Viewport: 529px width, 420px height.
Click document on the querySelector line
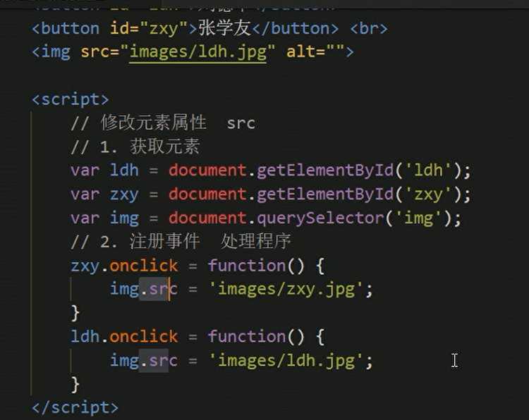(x=208, y=218)
